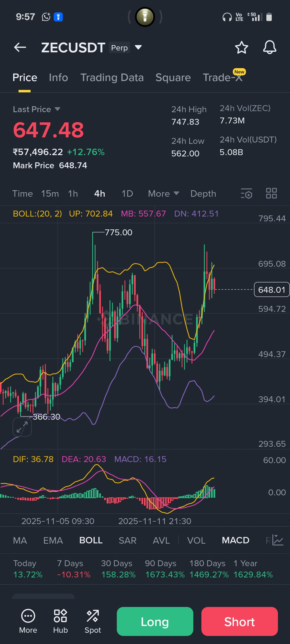
Task: Open chart settings icon beside Depth
Action: coord(246,193)
